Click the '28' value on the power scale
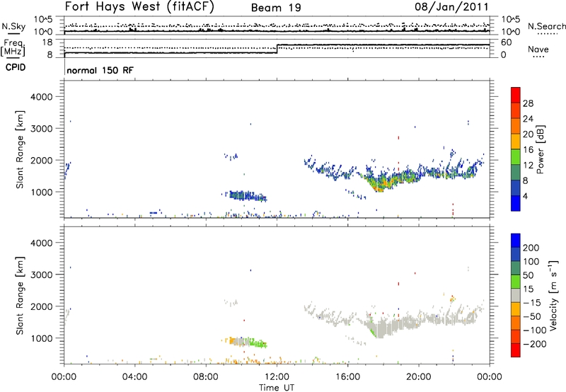Screen dimensions: 566x392 [528, 103]
